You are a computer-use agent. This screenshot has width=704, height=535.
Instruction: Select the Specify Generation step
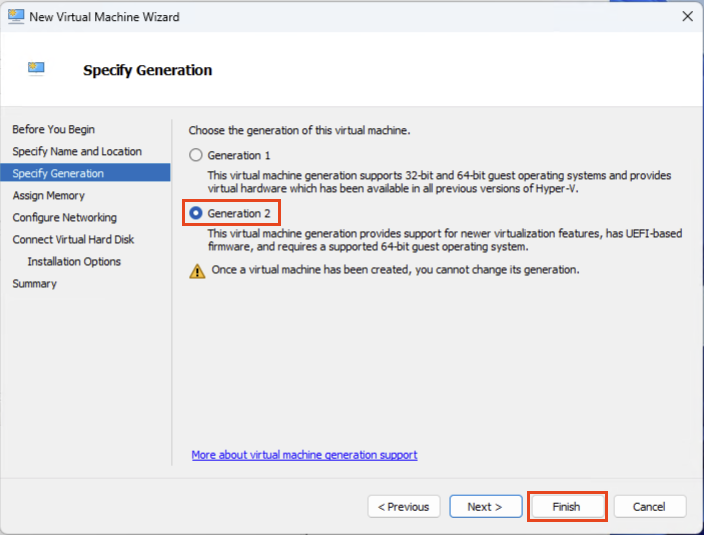pos(85,173)
